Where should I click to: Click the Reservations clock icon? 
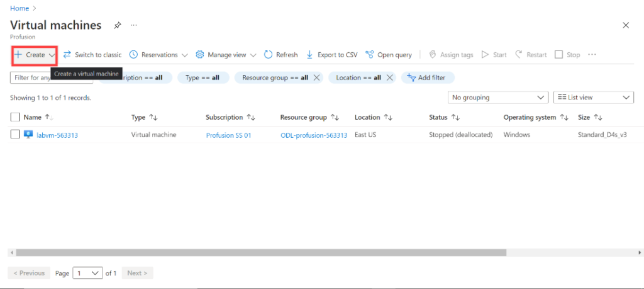(x=133, y=55)
